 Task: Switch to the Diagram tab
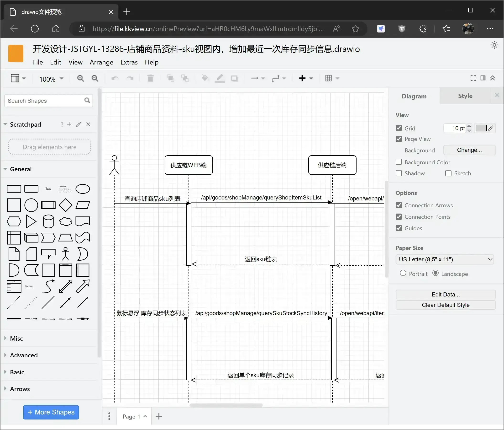(414, 96)
